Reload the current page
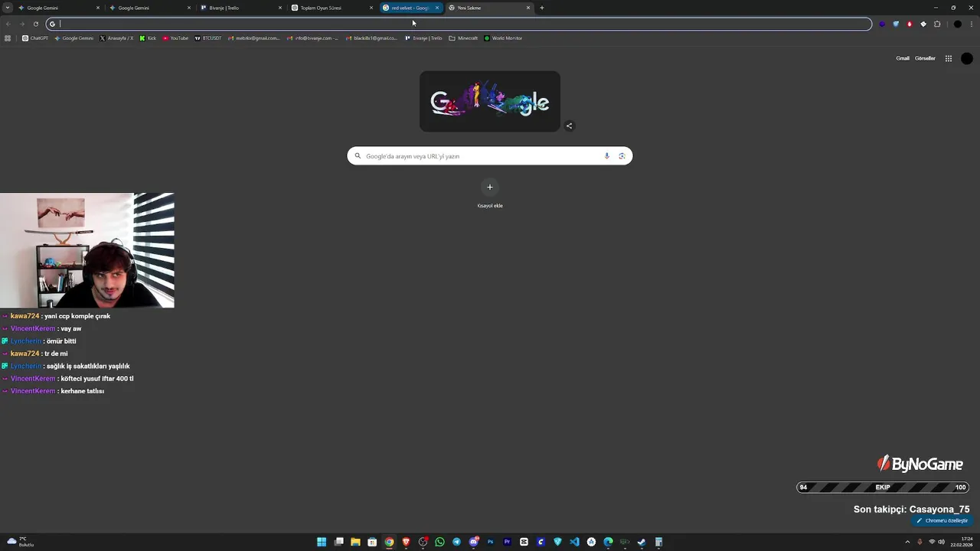This screenshot has height=551, width=980. (x=36, y=24)
